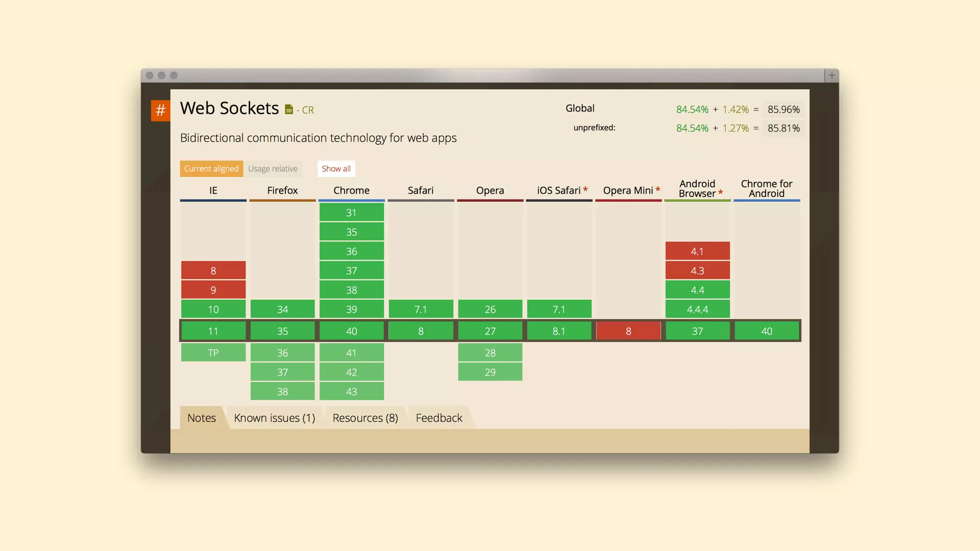Click the IE TP version cell
Image resolution: width=980 pixels, height=551 pixels.
[x=213, y=353]
